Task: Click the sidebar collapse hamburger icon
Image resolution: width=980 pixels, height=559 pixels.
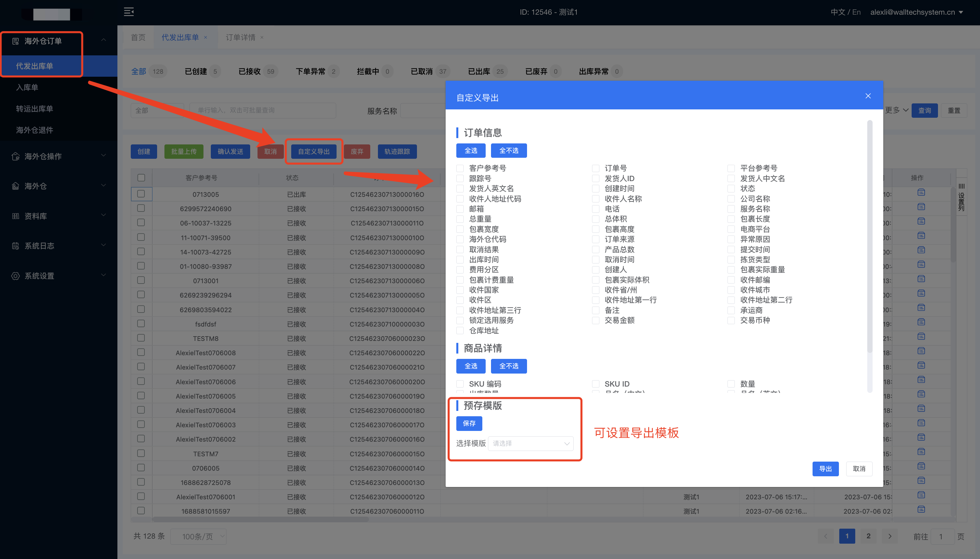Action: [129, 12]
